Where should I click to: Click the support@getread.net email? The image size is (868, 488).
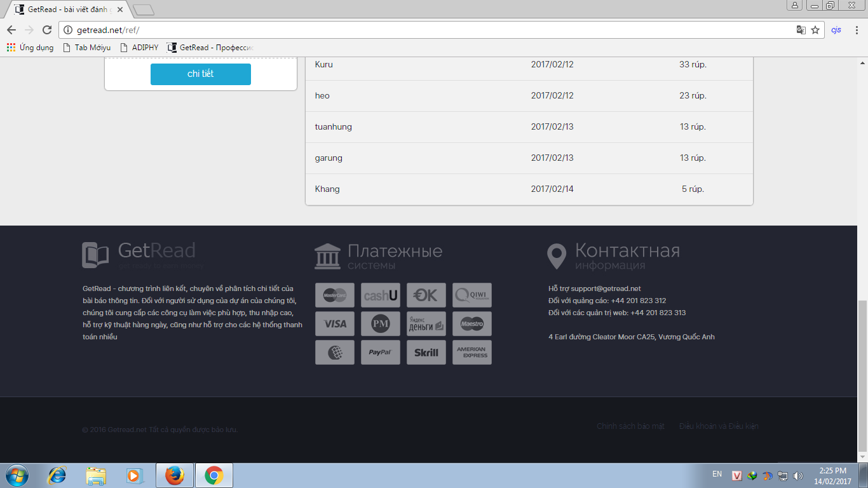tap(606, 288)
